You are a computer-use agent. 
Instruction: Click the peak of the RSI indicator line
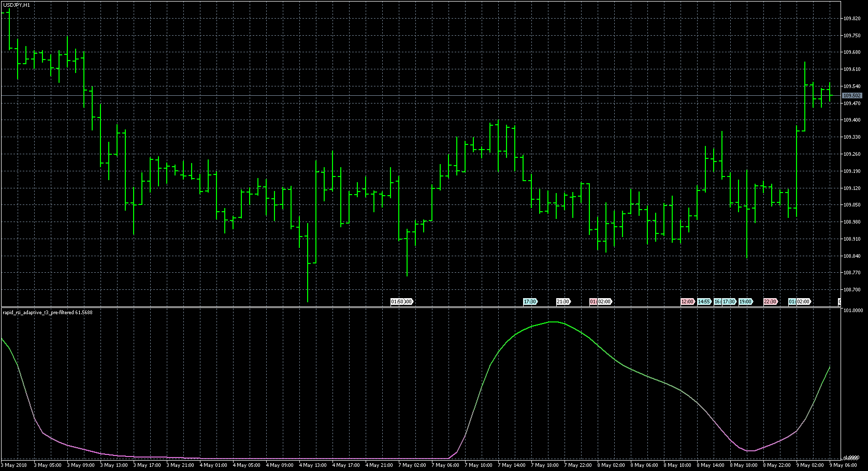click(x=553, y=322)
